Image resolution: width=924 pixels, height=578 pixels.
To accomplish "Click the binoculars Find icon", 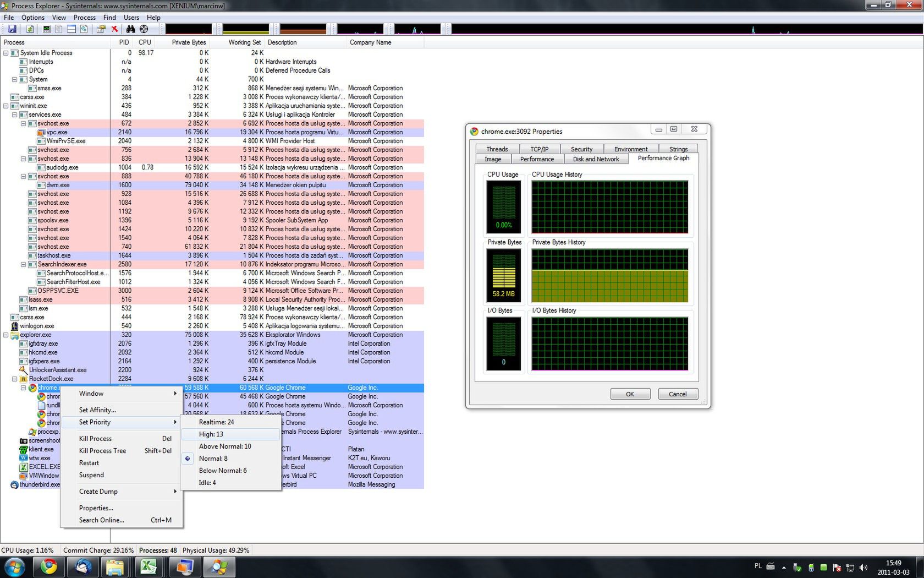I will [x=130, y=29].
